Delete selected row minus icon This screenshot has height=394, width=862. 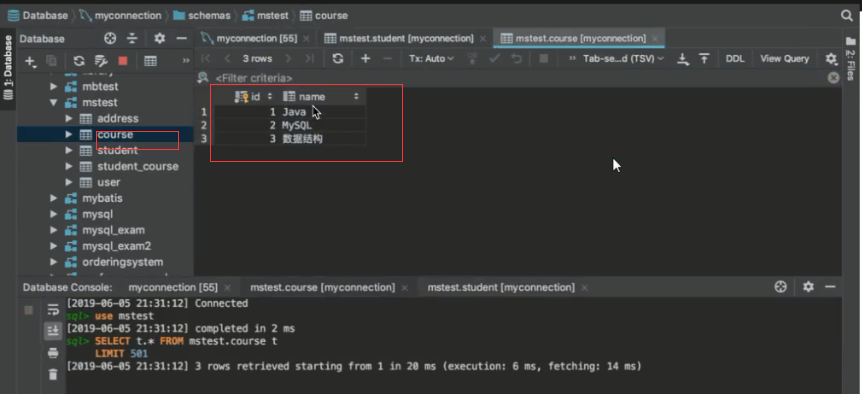(x=388, y=58)
